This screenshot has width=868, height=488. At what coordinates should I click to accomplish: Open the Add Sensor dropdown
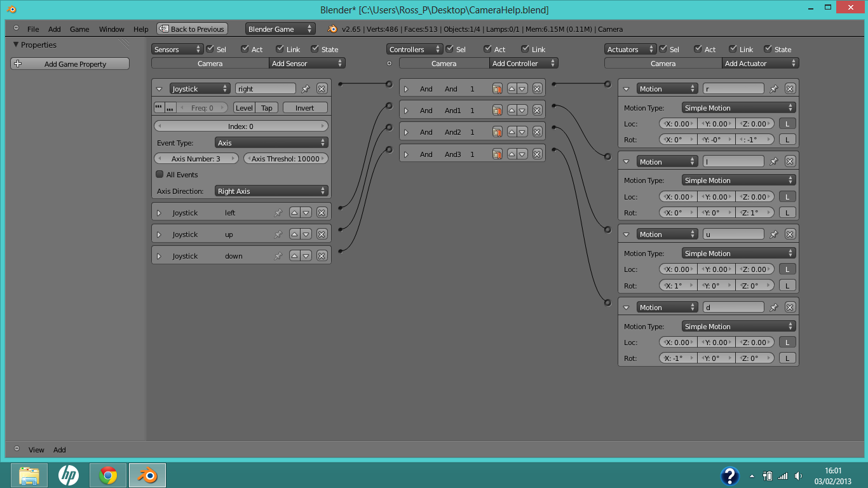pyautogui.click(x=307, y=64)
